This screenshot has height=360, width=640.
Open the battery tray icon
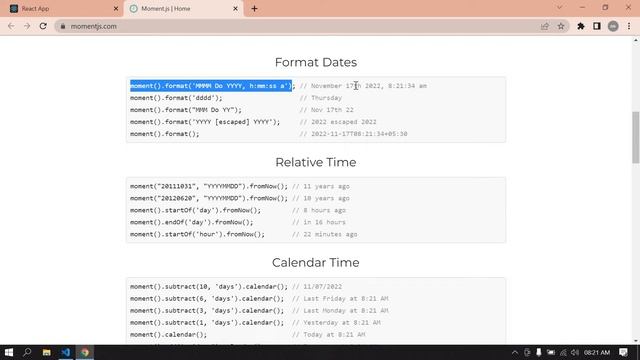pyautogui.click(x=551, y=352)
